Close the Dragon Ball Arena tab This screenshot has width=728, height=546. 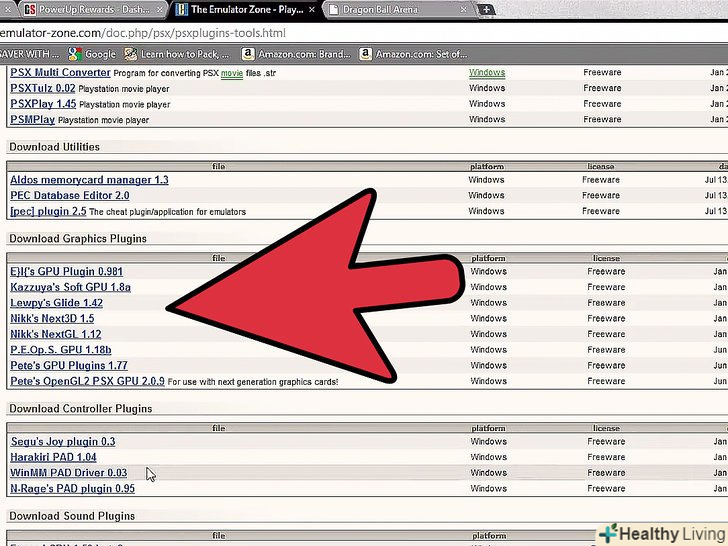(x=463, y=9)
